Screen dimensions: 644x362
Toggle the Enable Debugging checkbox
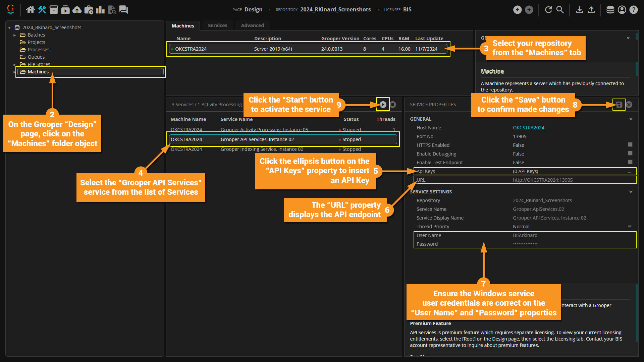click(x=630, y=154)
